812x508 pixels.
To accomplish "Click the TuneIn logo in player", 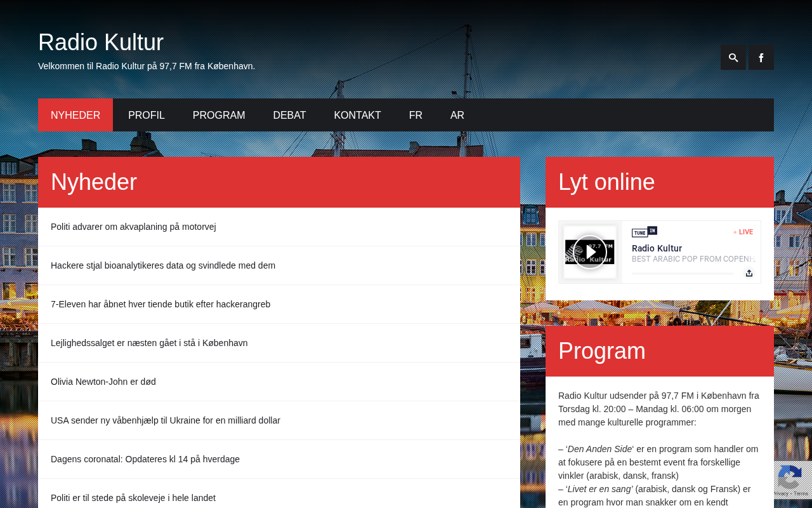I will click(644, 232).
